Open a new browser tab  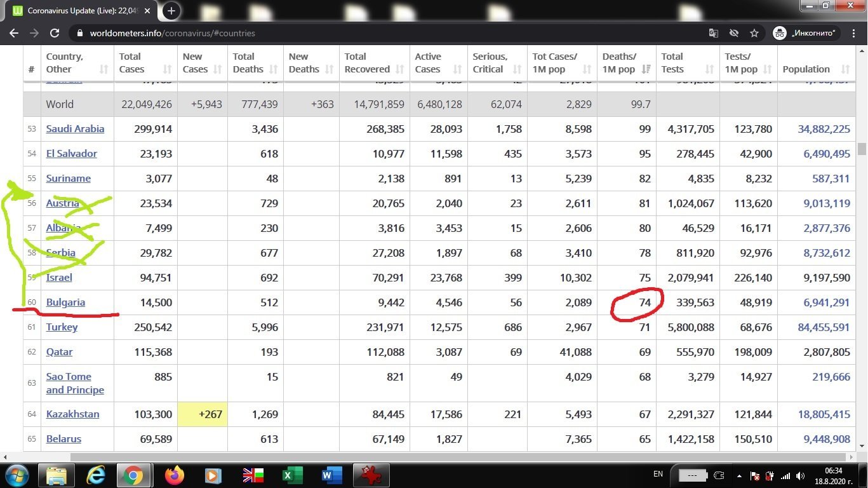click(171, 11)
